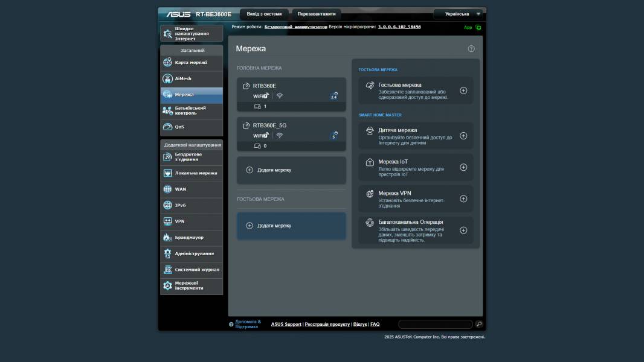Click the 2.4 GHz band icon on RTB360E
This screenshot has width=644, height=362.
tap(334, 96)
